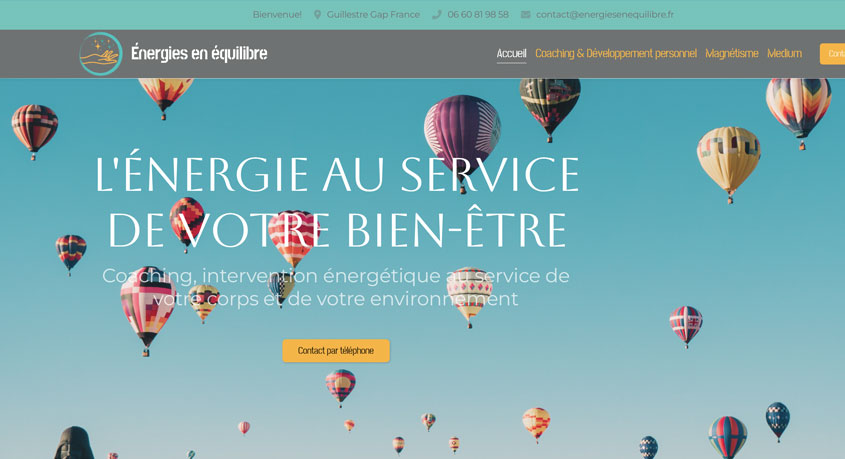
Task: Click the Contact par téléphone button
Action: click(336, 351)
